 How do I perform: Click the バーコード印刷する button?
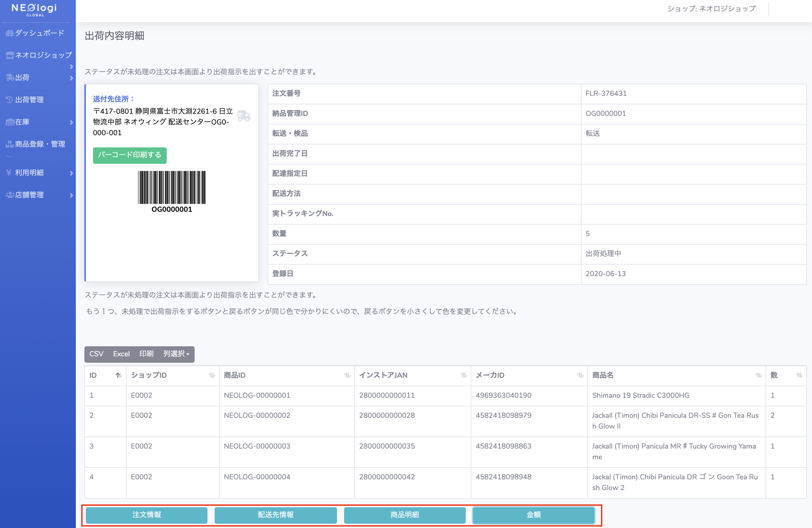point(130,155)
